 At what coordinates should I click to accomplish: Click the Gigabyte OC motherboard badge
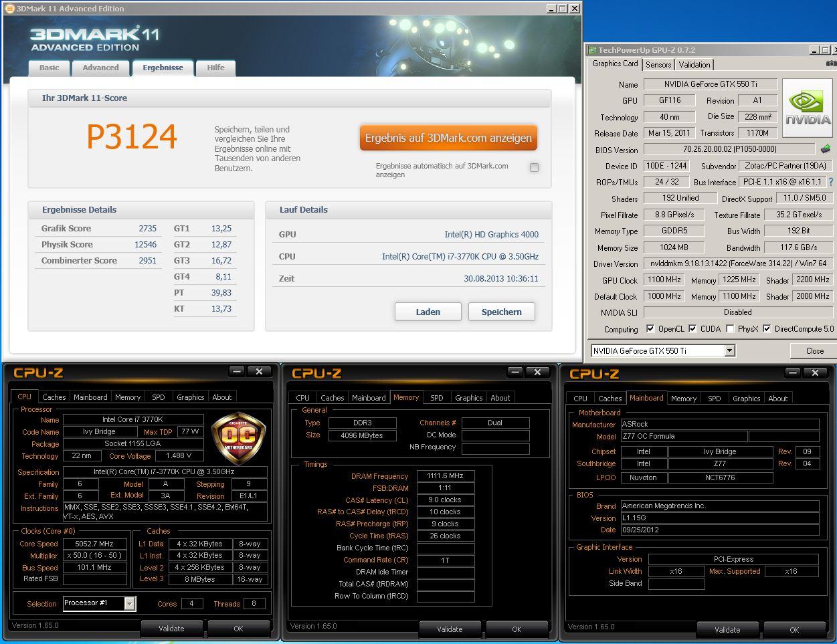(238, 439)
